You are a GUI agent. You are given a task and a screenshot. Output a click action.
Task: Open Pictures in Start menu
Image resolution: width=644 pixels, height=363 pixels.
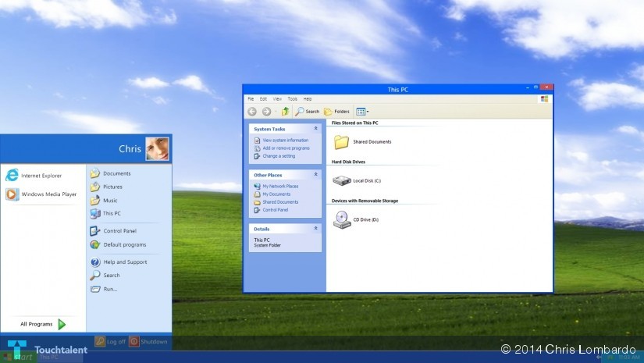coord(106,187)
